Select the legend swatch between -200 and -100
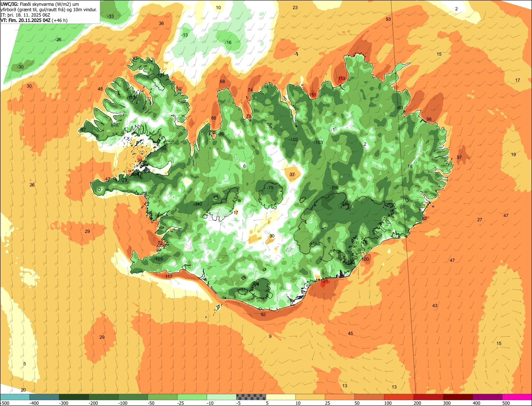The height and width of the screenshot is (406, 532). pos(103,397)
